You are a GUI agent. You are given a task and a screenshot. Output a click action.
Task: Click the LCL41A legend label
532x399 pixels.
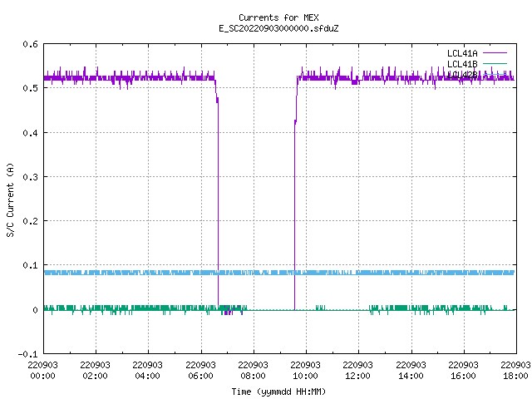point(462,53)
